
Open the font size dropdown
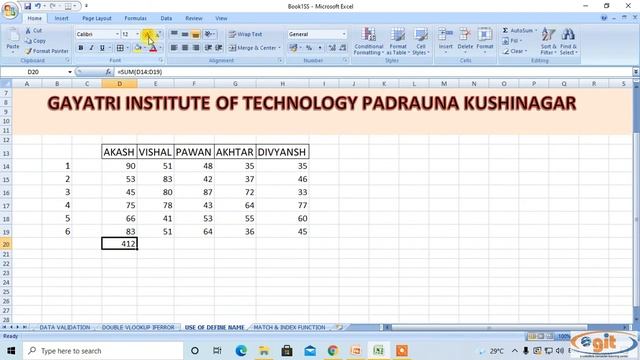[137, 34]
